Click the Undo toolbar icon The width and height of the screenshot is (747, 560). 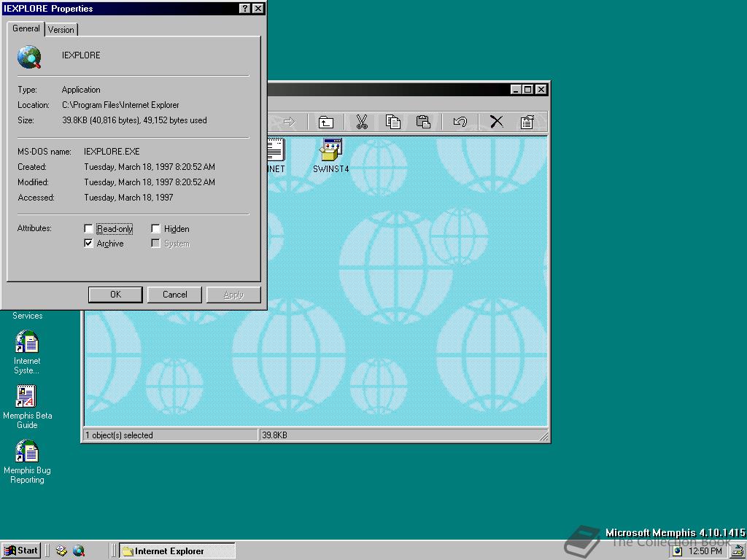460,122
